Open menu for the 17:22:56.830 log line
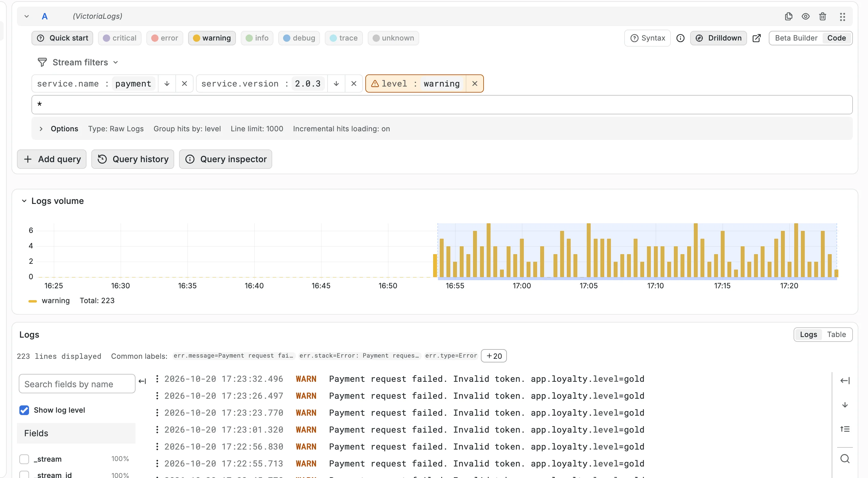The image size is (868, 478). pyautogui.click(x=157, y=447)
